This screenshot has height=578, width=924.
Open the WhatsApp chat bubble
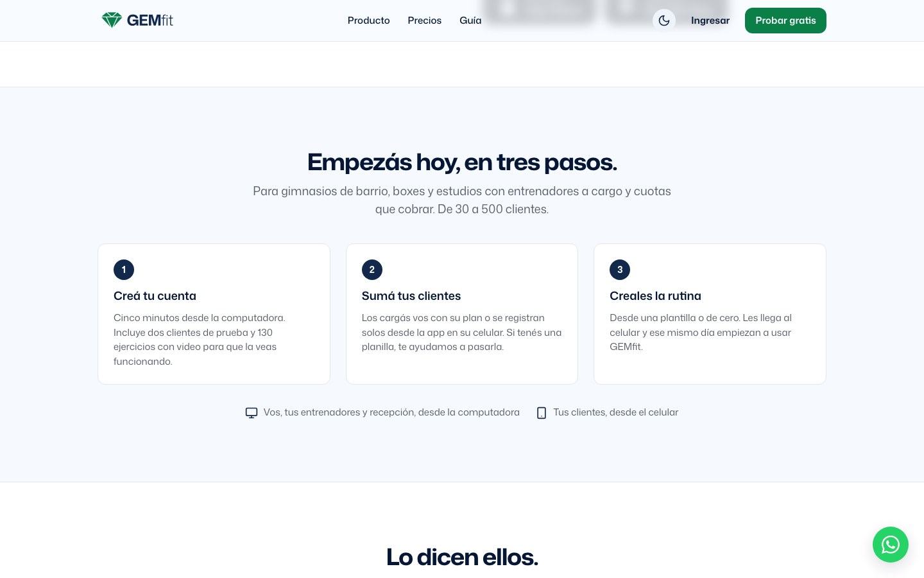coord(891,545)
